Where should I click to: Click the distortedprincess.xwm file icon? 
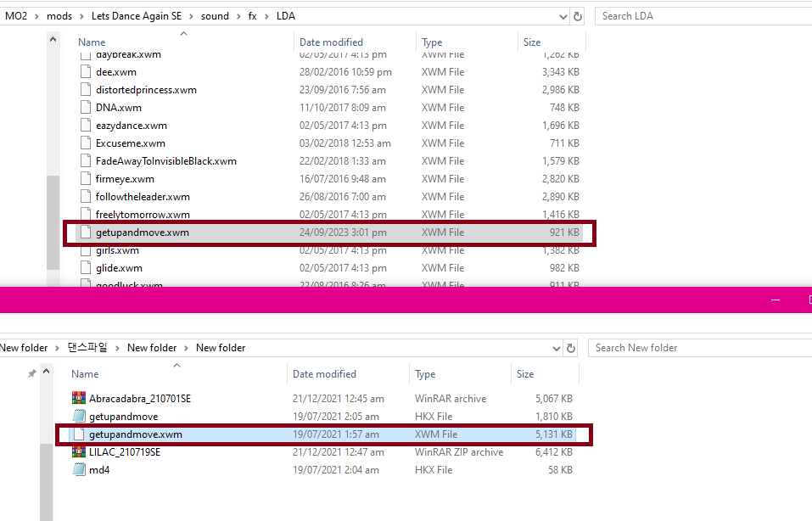[x=86, y=90]
